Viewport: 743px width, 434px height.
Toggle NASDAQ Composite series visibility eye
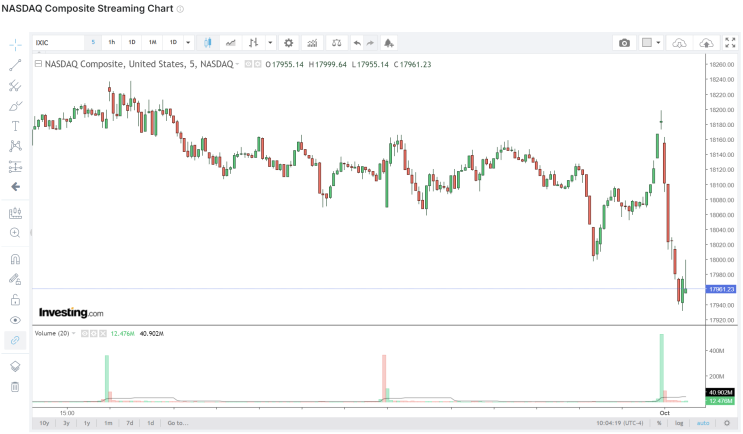248,64
